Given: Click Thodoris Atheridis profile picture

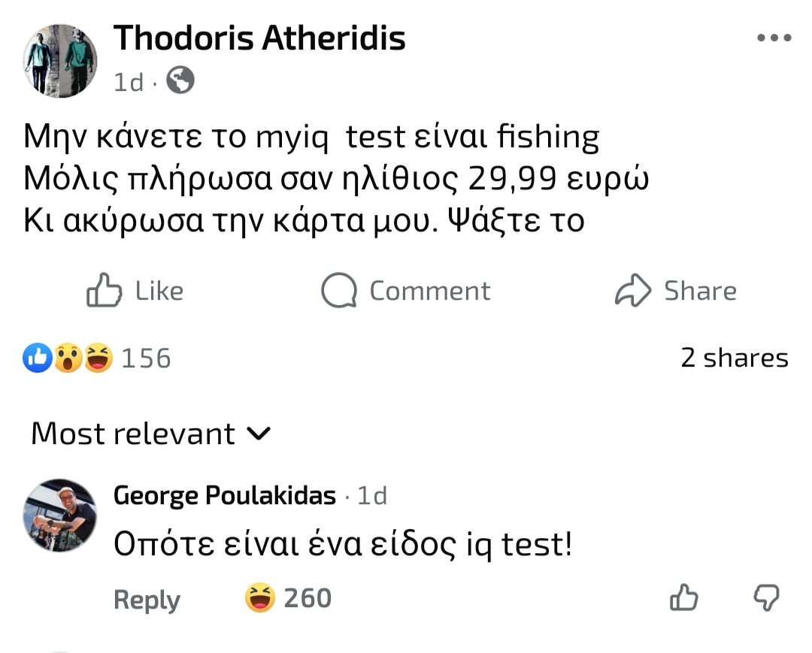Looking at the screenshot, I should pyautogui.click(x=60, y=60).
